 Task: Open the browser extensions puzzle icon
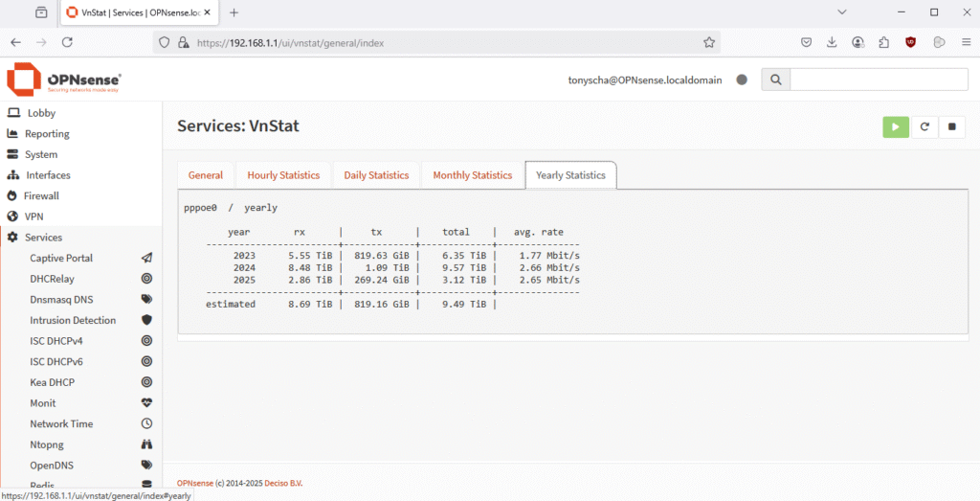click(883, 42)
